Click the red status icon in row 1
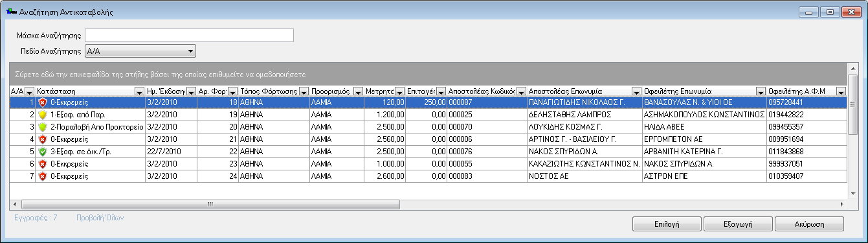 tap(43, 102)
